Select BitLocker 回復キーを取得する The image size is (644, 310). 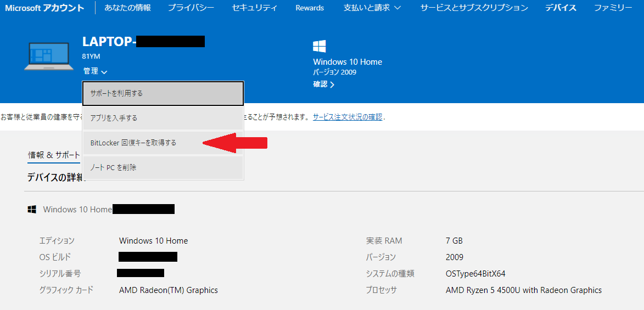pos(163,143)
